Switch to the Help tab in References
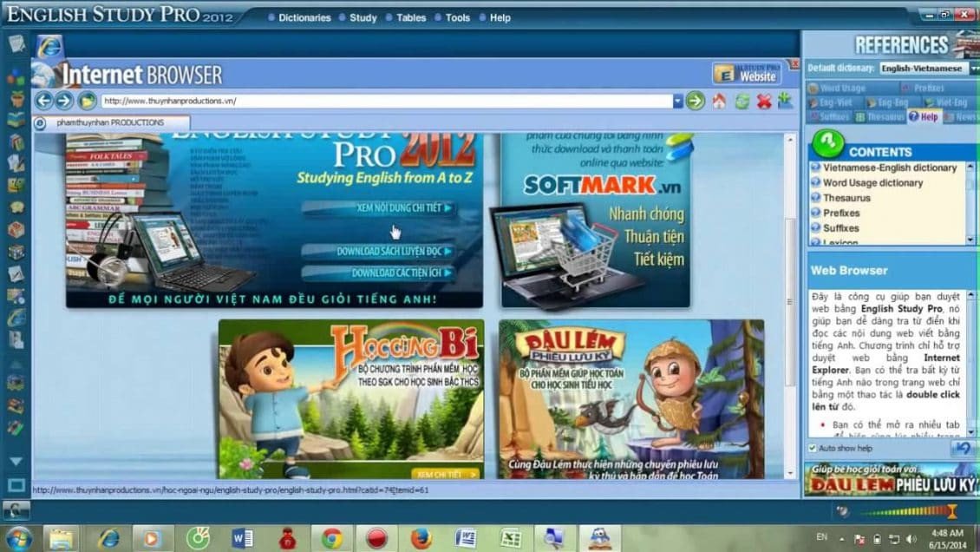The height and width of the screenshot is (552, 980). pyautogui.click(x=924, y=116)
